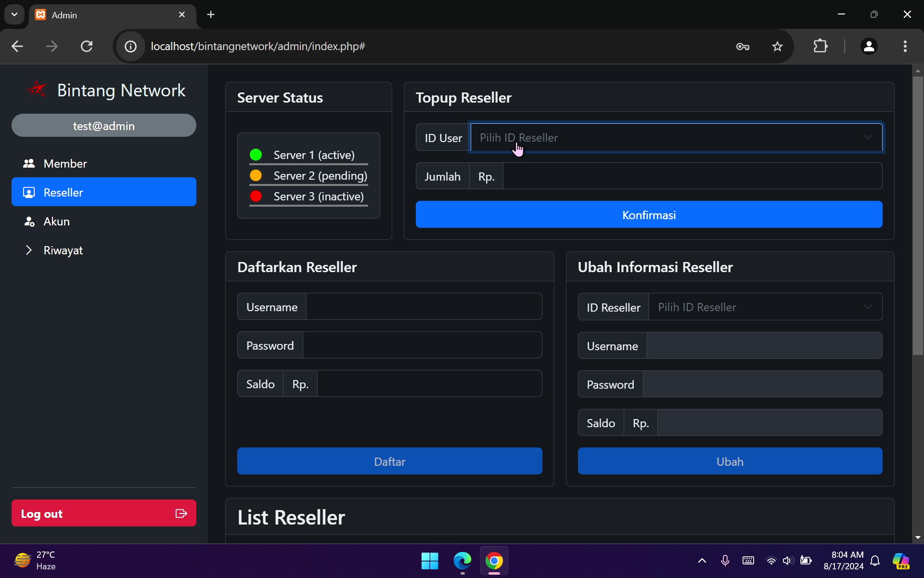This screenshot has height=578, width=924.
Task: Open the password manager key icon
Action: pyautogui.click(x=743, y=46)
